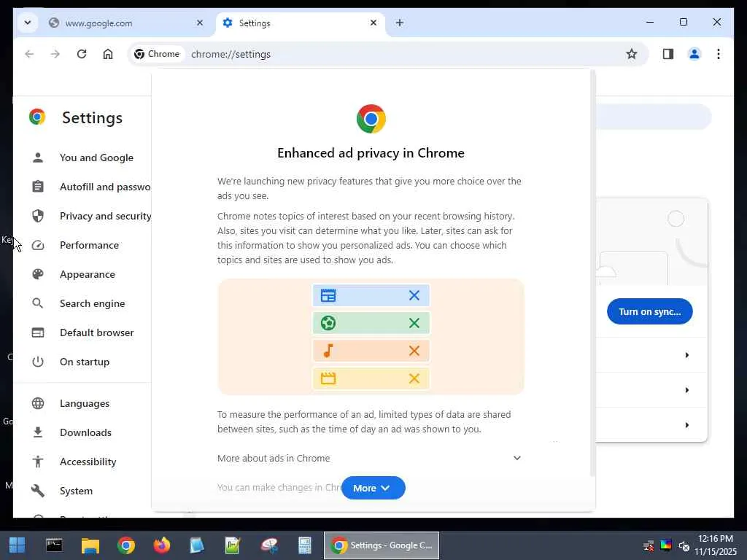Open Privacy and security section
Viewport: 747px width, 560px height.
105,216
